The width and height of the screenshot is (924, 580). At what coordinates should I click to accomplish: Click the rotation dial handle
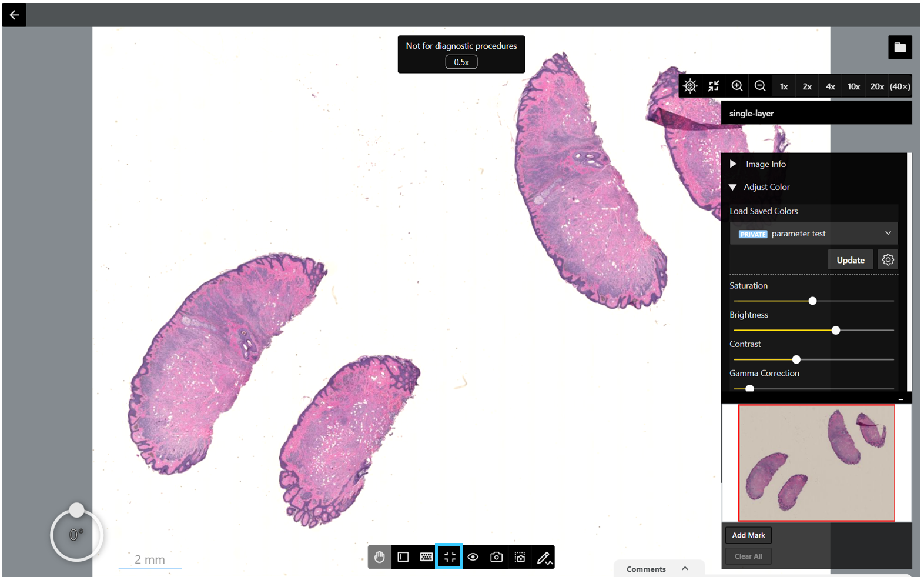(77, 510)
